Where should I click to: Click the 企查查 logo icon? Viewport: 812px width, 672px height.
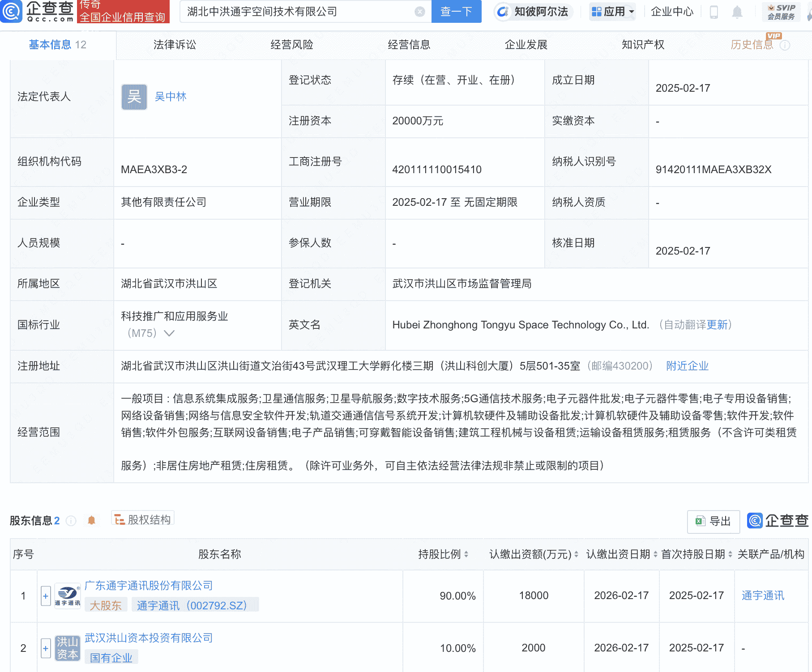click(x=12, y=12)
